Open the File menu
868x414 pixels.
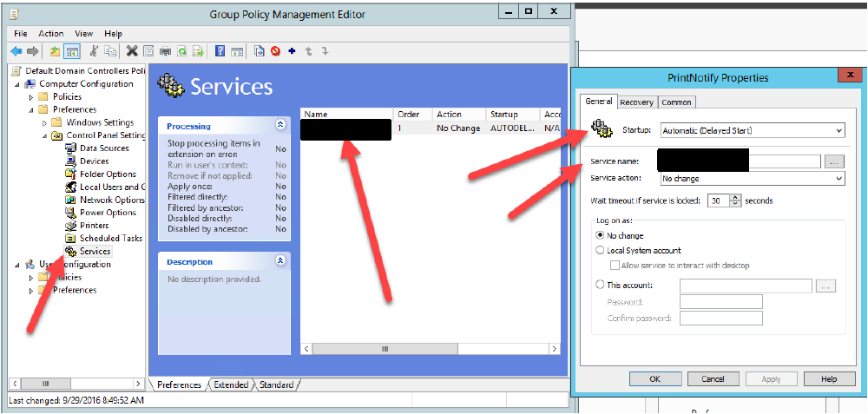pos(21,34)
